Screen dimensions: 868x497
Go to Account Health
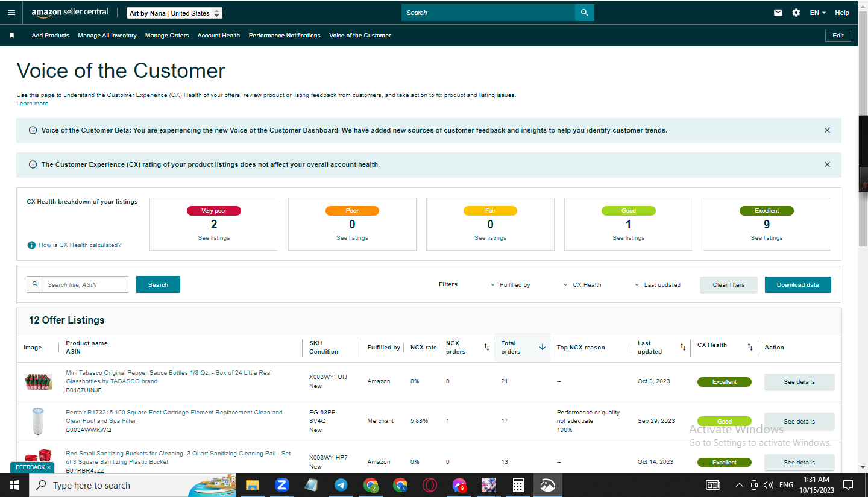click(x=219, y=36)
